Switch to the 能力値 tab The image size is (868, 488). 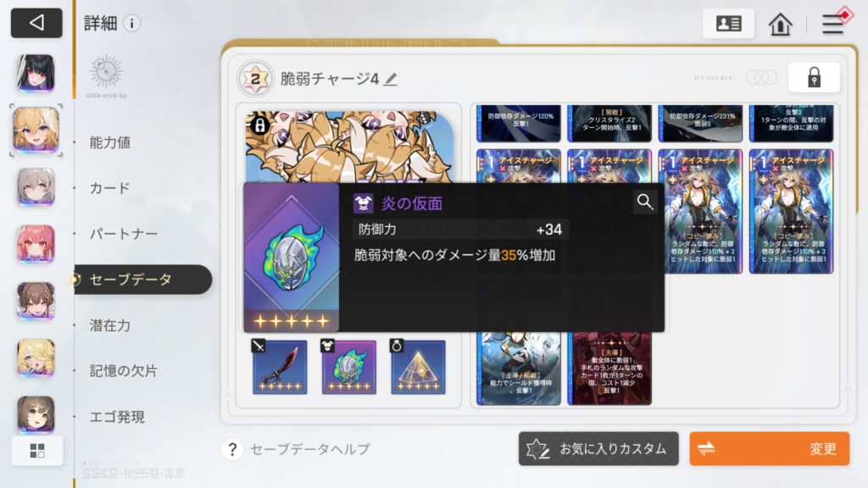pos(110,142)
